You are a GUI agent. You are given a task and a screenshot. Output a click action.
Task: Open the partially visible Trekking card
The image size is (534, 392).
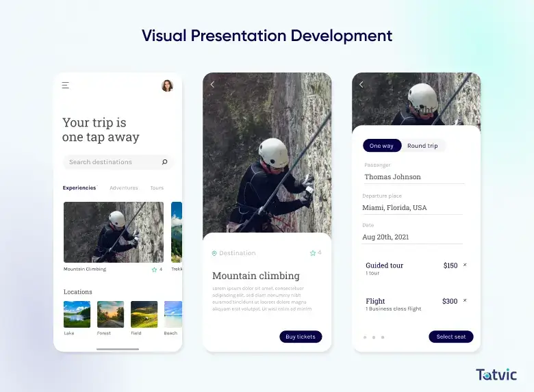click(x=177, y=232)
